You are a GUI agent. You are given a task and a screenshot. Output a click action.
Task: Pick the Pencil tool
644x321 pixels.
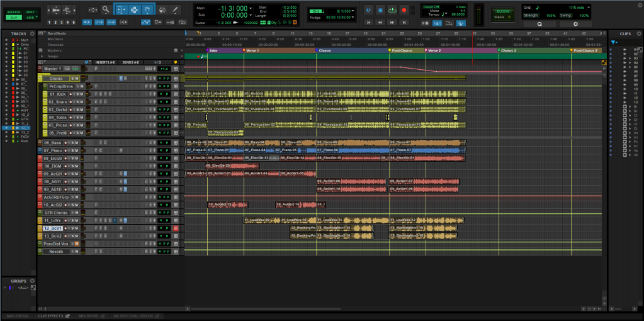[176, 10]
